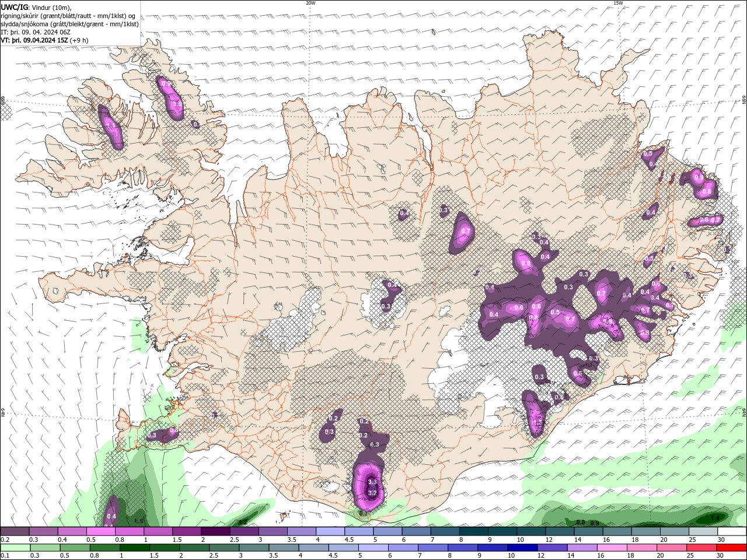
Task: Click the pale grey swatch between 25 and 30
Action: (x=703, y=531)
